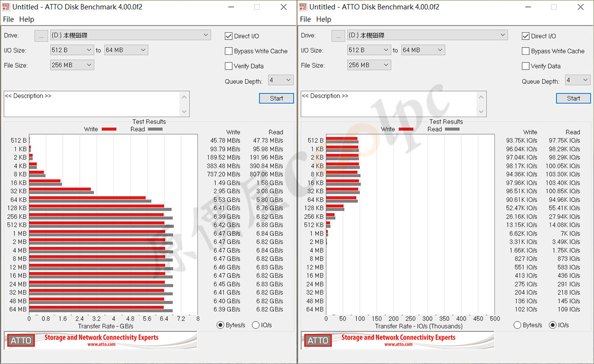Select Bytes/s radio in left window
This screenshot has width=594, height=364.
(x=220, y=325)
